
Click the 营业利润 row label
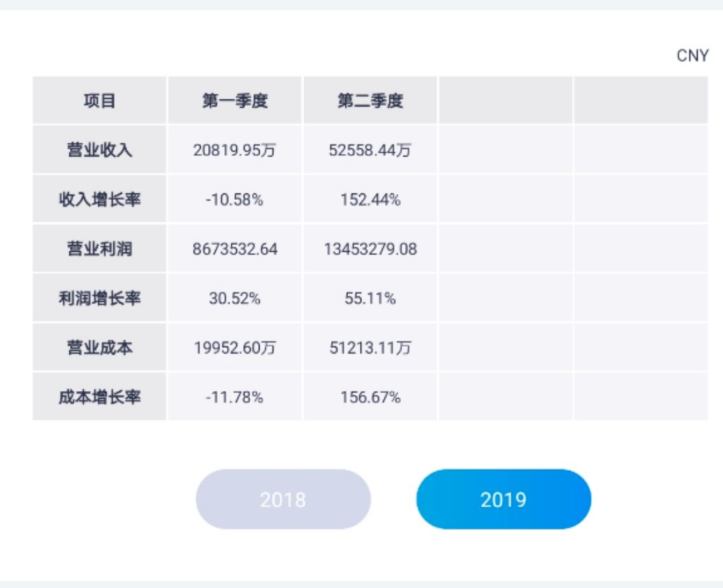point(98,248)
